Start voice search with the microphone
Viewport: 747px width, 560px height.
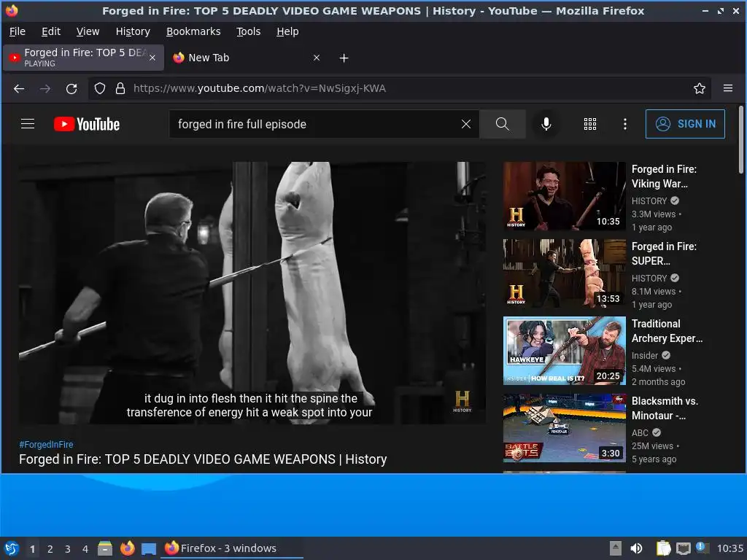(546, 124)
